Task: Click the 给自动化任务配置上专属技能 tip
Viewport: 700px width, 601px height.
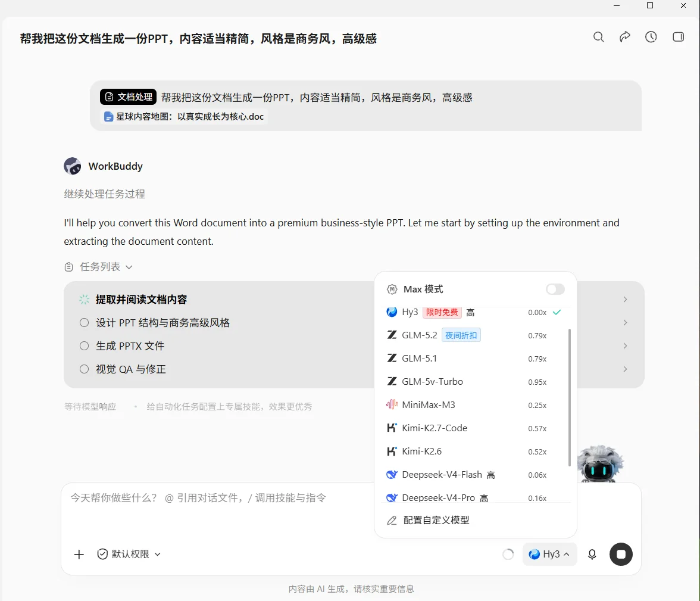Action: click(229, 407)
